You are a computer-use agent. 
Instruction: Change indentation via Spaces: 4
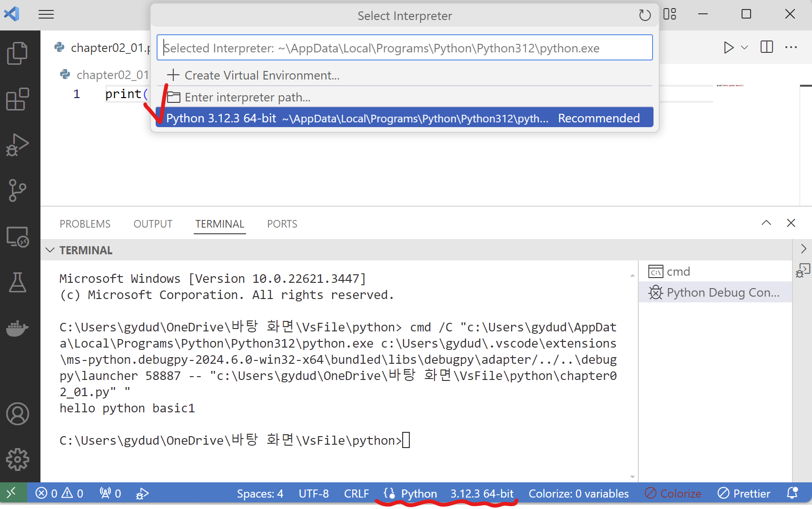[x=260, y=494]
